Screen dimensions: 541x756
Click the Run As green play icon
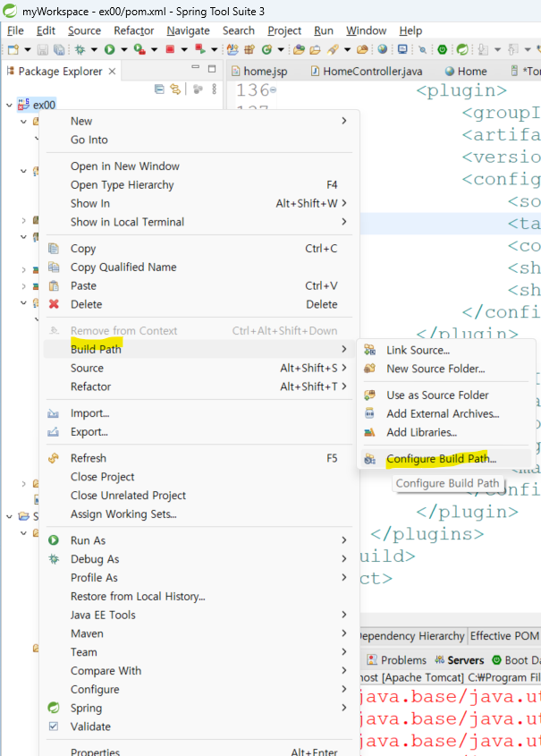pos(54,540)
